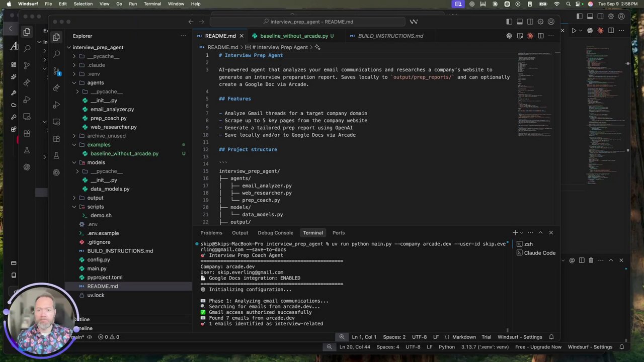The image size is (644, 362).
Task: Click Ln 1, Col 1 in the status bar
Action: point(364,337)
